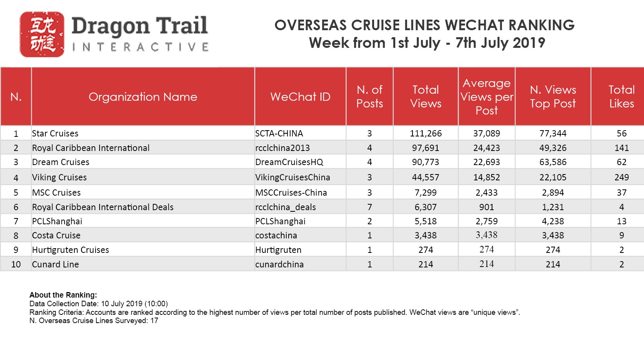Image resolution: width=644 pixels, height=347 pixels.
Task: Click the red Dragon Trail logo icon
Action: (x=42, y=34)
